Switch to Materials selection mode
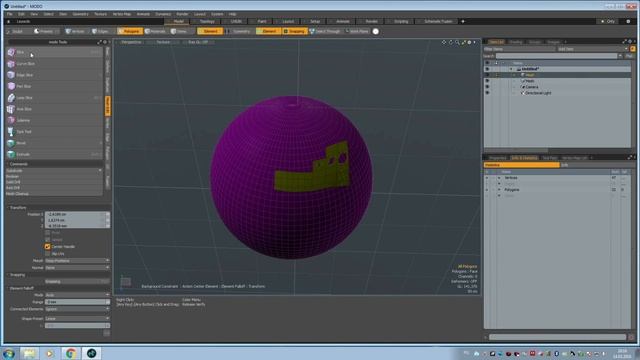 coord(156,31)
